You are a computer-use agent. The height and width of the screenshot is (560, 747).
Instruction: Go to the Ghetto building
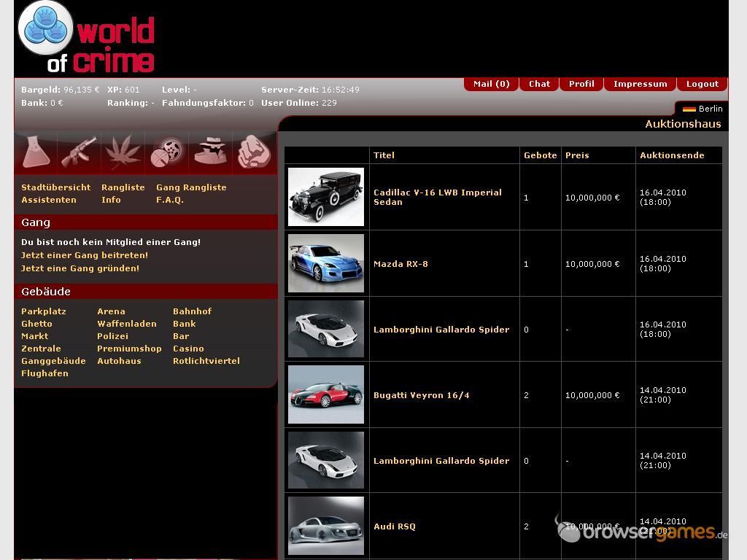tap(36, 324)
